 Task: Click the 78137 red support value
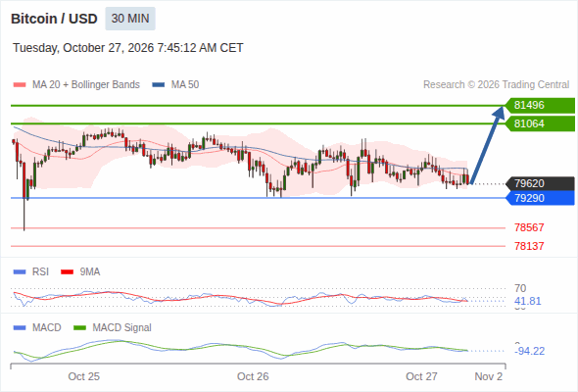pos(529,246)
